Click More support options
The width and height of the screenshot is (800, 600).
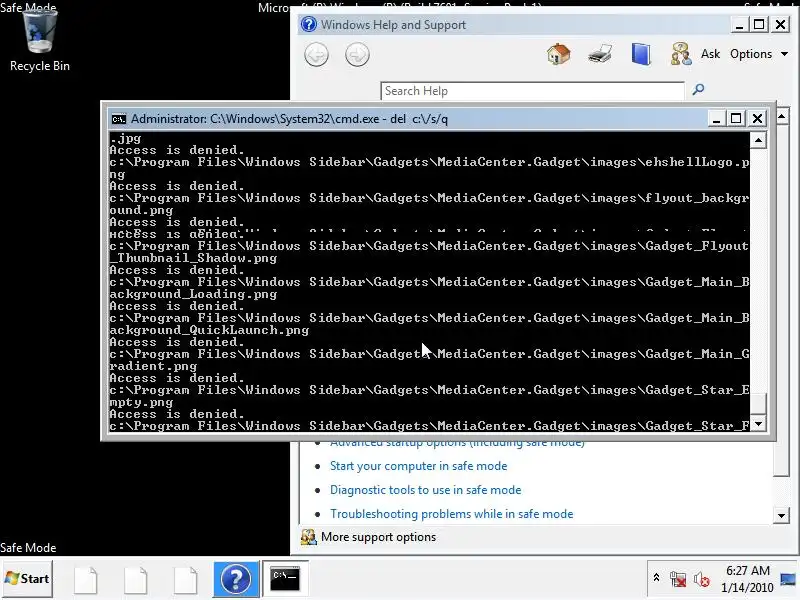point(378,537)
